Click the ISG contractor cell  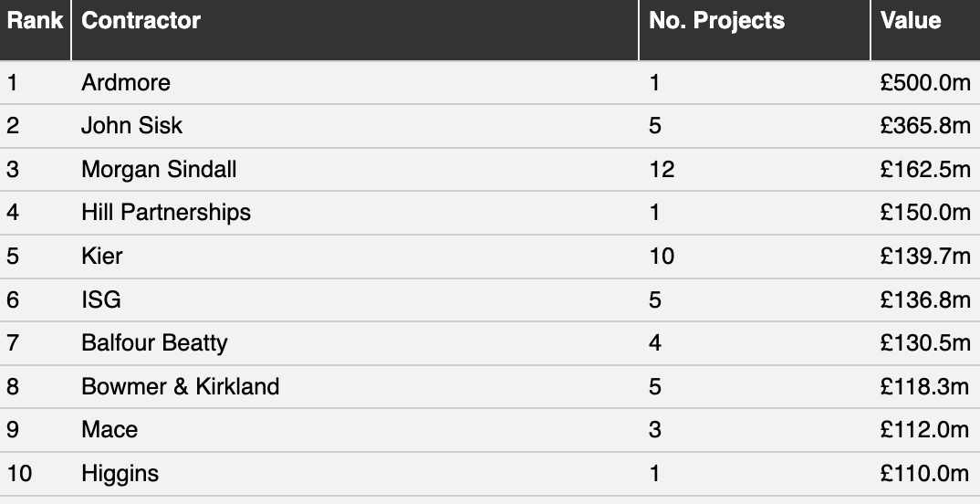point(101,299)
